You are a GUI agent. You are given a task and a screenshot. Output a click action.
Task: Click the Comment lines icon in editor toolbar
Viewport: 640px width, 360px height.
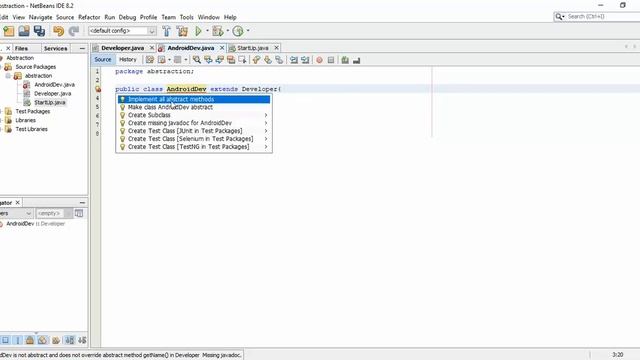point(345,60)
